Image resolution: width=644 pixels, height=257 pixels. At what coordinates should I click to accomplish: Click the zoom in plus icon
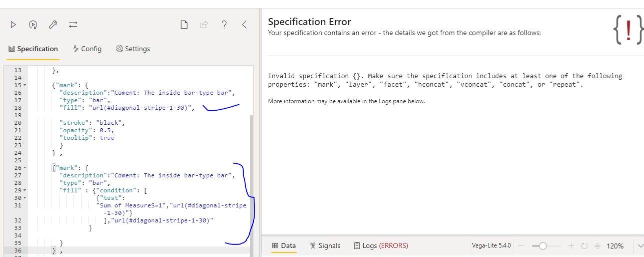[x=572, y=246]
